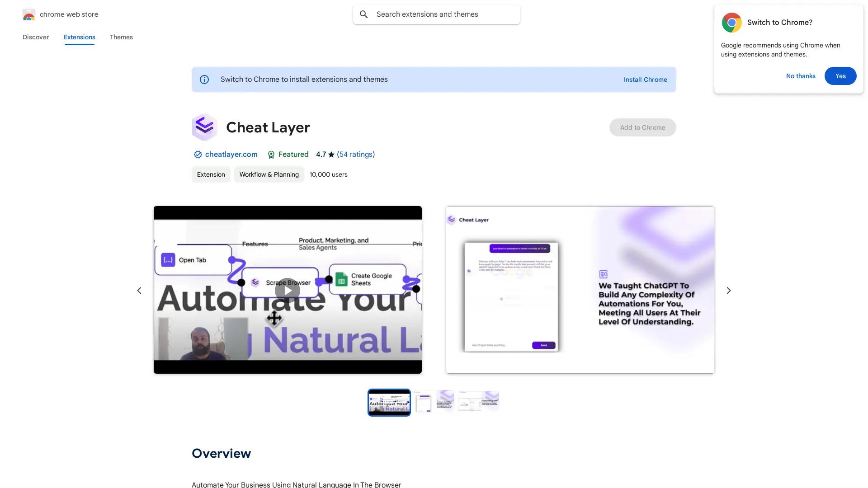
Task: Click the verified publisher badge icon
Action: click(198, 155)
